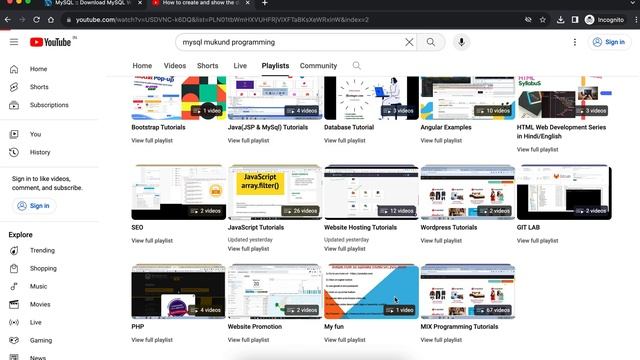Open the Website Promotion playlist thumbnail
The height and width of the screenshot is (360, 640).
pyautogui.click(x=275, y=291)
